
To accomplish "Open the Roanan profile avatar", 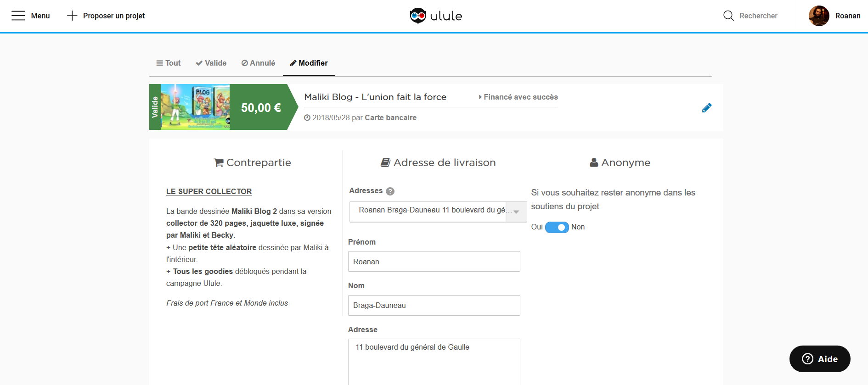I will click(819, 16).
